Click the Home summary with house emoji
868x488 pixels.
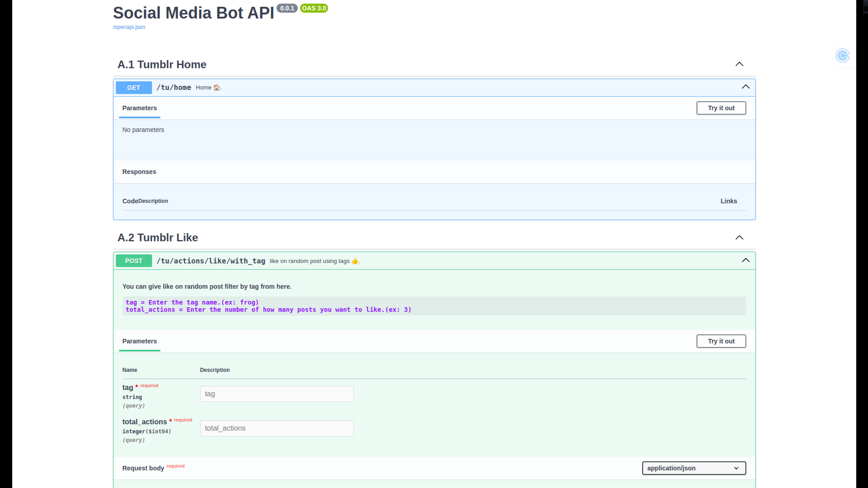(208, 88)
